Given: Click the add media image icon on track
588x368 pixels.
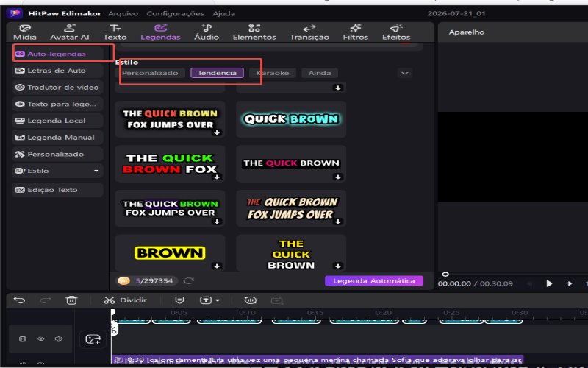Looking at the screenshot, I should click(x=93, y=339).
